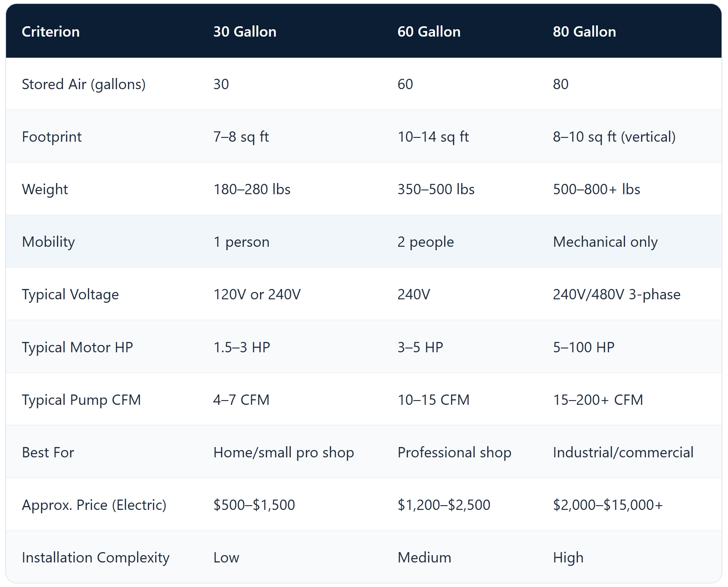Click the '$500–$1,500' price cell
The image size is (728, 587).
(x=254, y=505)
